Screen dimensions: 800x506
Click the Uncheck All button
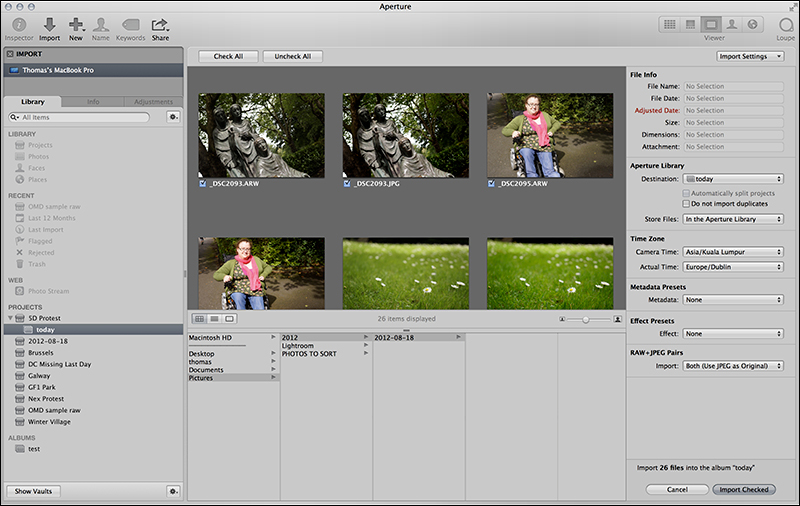click(293, 57)
